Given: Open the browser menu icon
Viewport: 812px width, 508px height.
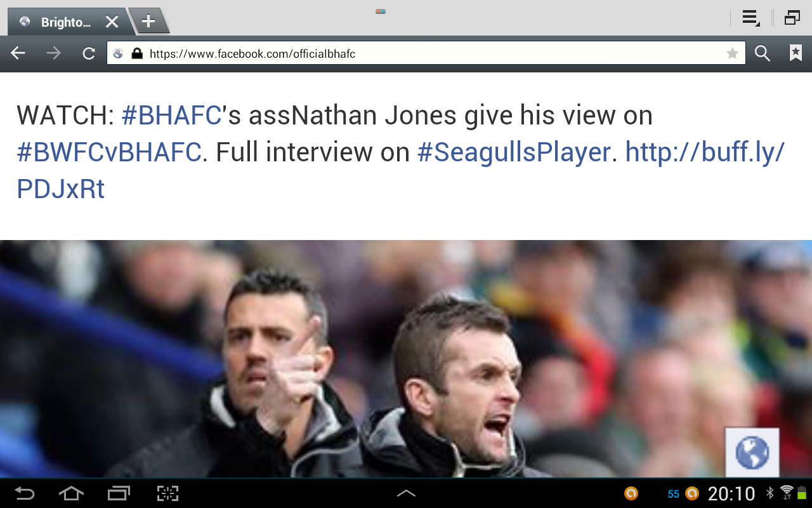Looking at the screenshot, I should click(751, 18).
